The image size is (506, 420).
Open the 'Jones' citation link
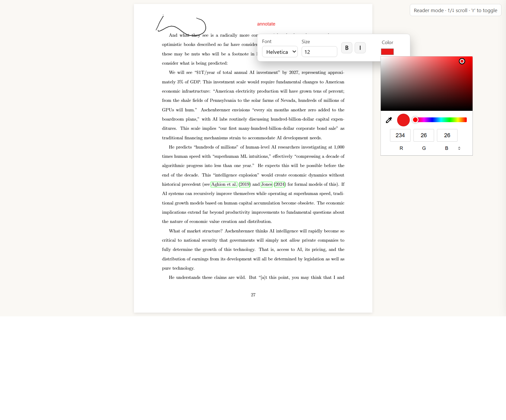tap(267, 184)
